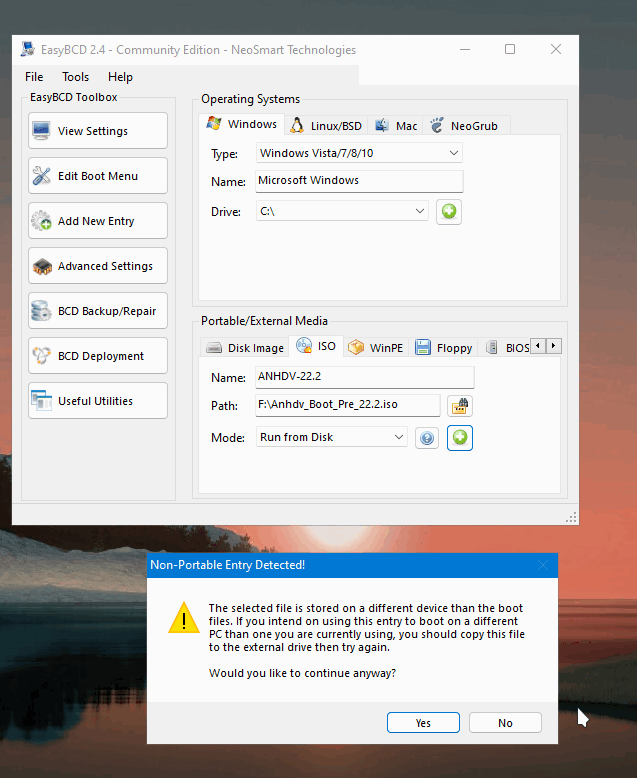Click the View Settings monitor icon
The width and height of the screenshot is (637, 778).
(x=41, y=131)
